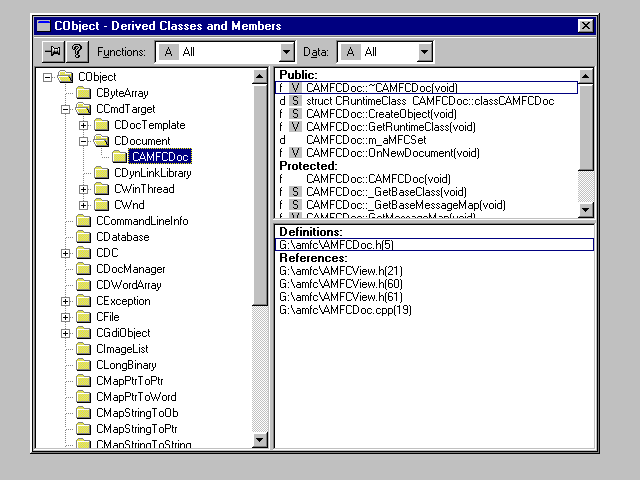Open the Data filter dropdown

pos(424,52)
